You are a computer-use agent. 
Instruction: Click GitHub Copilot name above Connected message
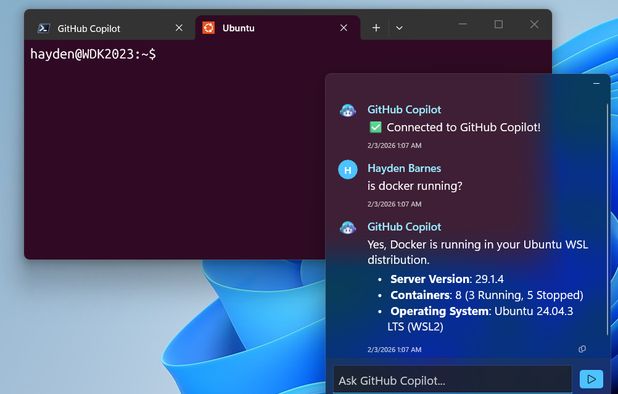pos(404,110)
